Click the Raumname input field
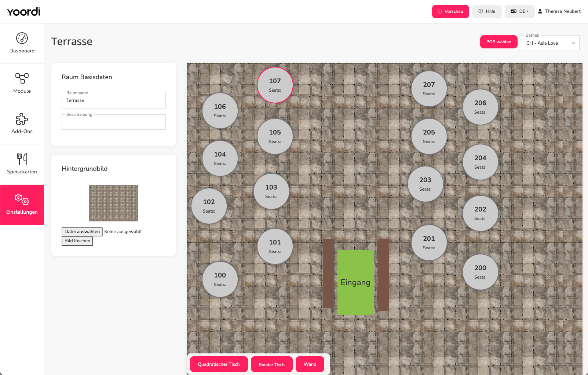 coord(114,100)
